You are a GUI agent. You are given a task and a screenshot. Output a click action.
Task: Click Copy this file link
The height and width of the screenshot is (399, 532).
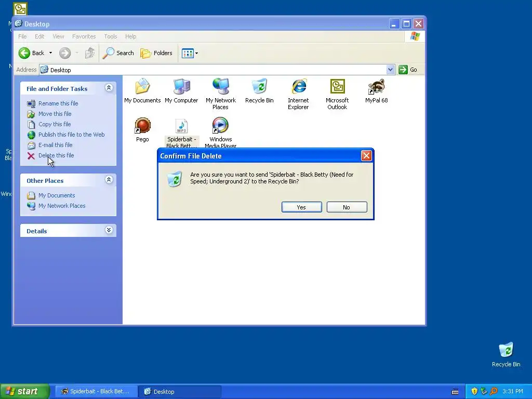coord(54,124)
